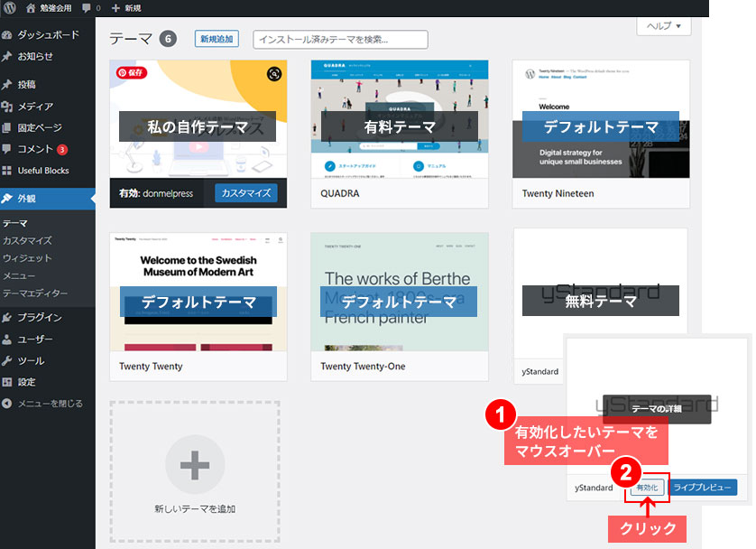Click the ユーザー user icon
This screenshot has height=549, width=756.
[x=6, y=340]
